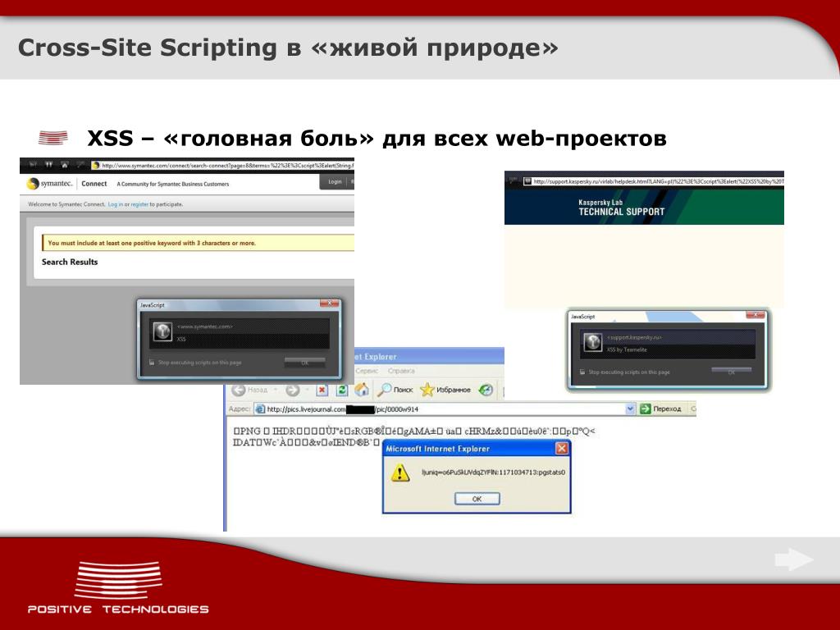Click the warning icon in IE alert dialog
This screenshot has width=840, height=630.
(x=400, y=472)
